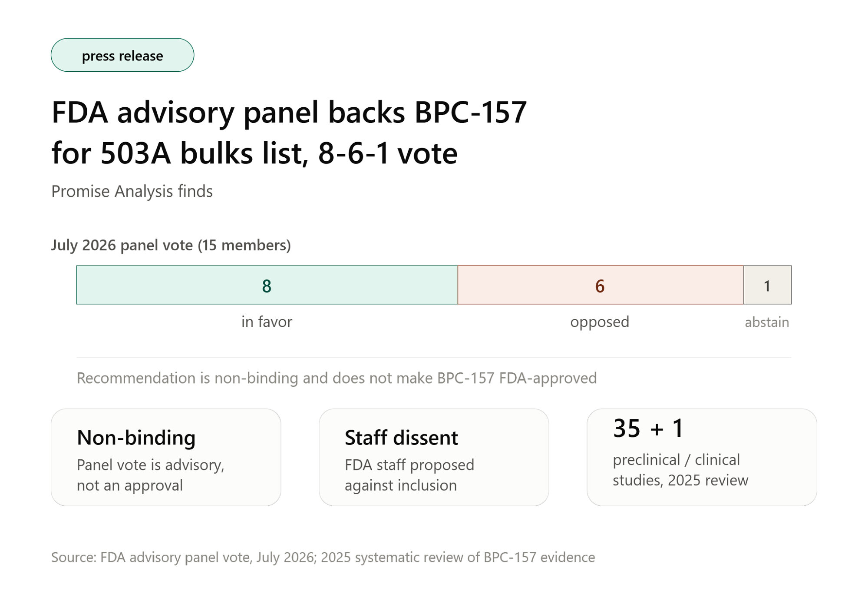Viewport: 868px width, 601px height.
Task: Open the Non-binding card
Action: [166, 457]
